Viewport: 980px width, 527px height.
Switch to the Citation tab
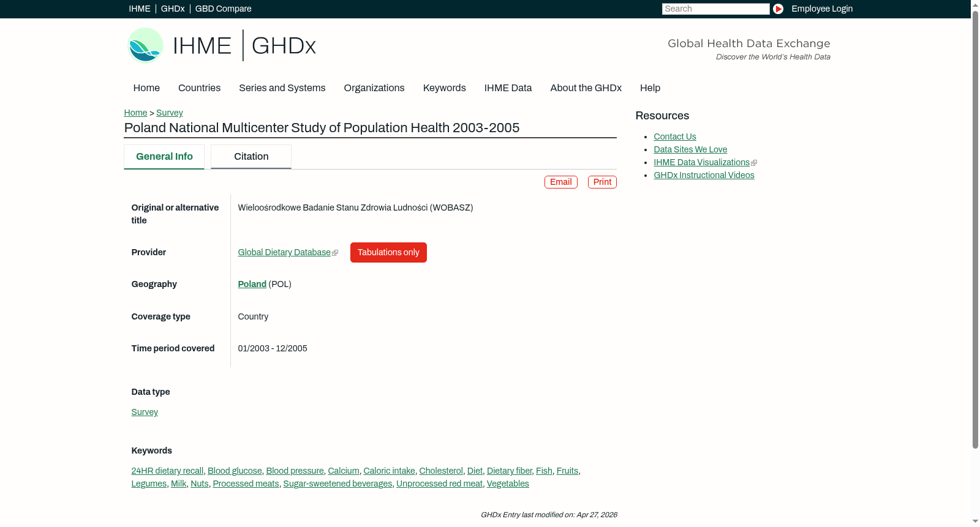tap(251, 157)
